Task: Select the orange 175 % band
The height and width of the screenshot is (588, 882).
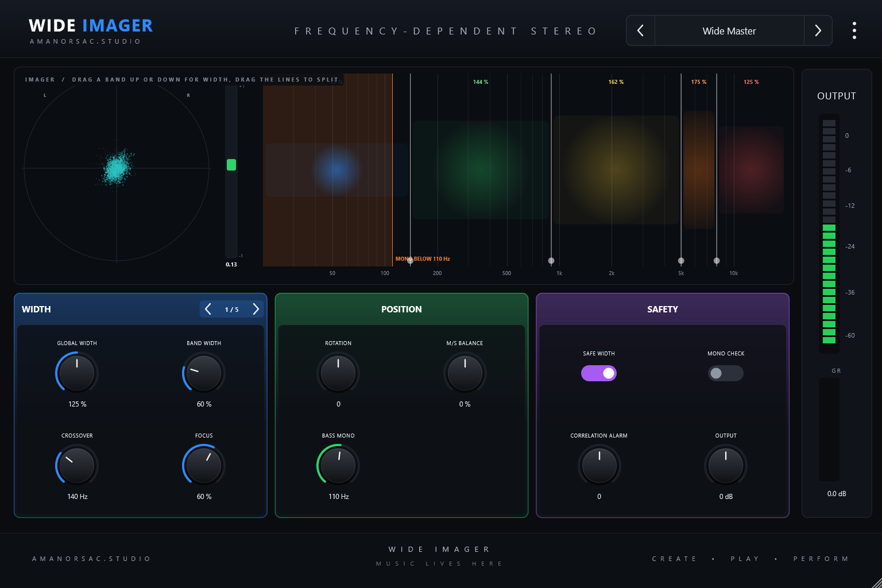Action: (699, 170)
